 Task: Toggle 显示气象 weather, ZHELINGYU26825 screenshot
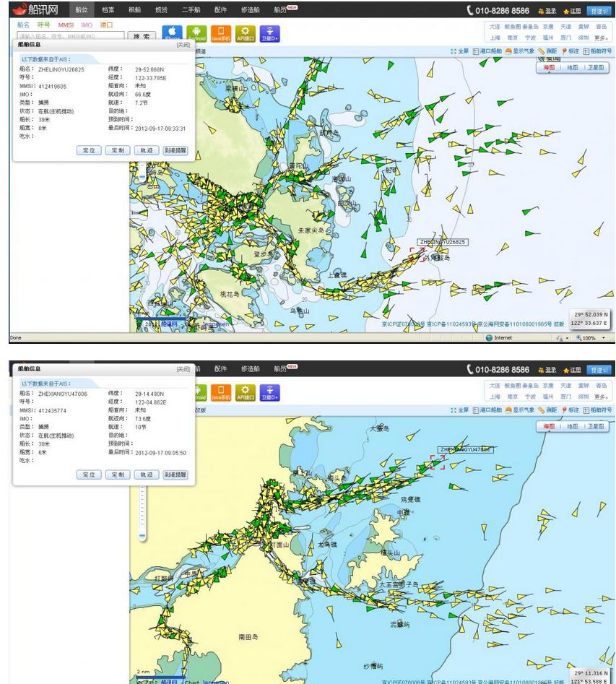pyautogui.click(x=519, y=51)
